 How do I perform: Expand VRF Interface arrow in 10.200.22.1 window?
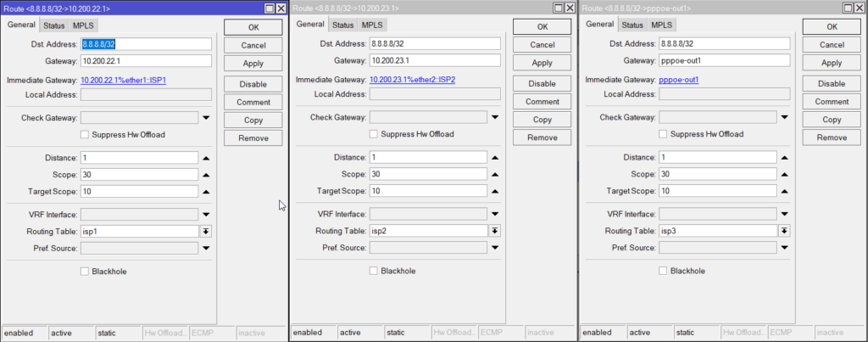(x=206, y=215)
